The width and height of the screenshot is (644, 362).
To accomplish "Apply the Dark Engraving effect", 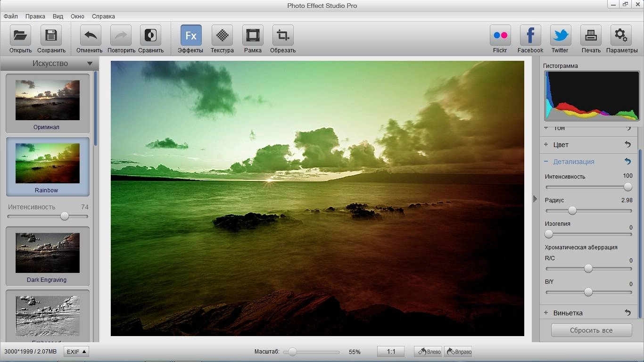I will [48, 256].
